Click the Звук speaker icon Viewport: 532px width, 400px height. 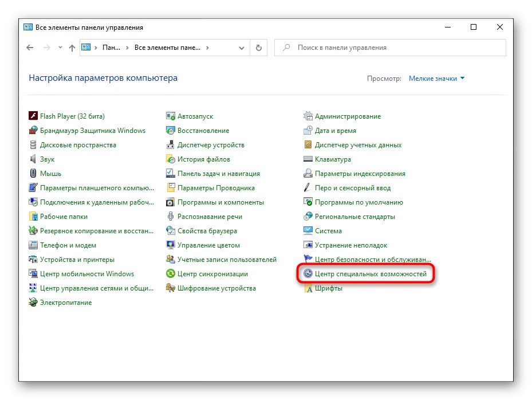(33, 159)
